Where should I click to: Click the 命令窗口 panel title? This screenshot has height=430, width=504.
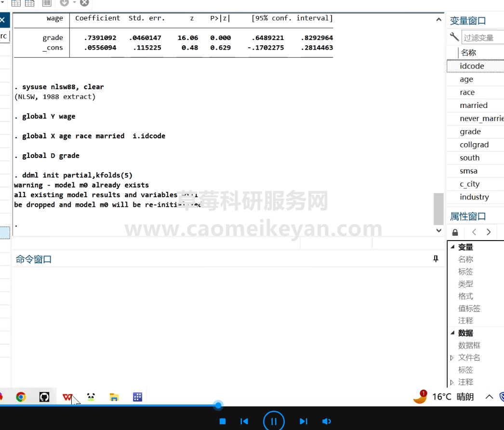coord(34,259)
